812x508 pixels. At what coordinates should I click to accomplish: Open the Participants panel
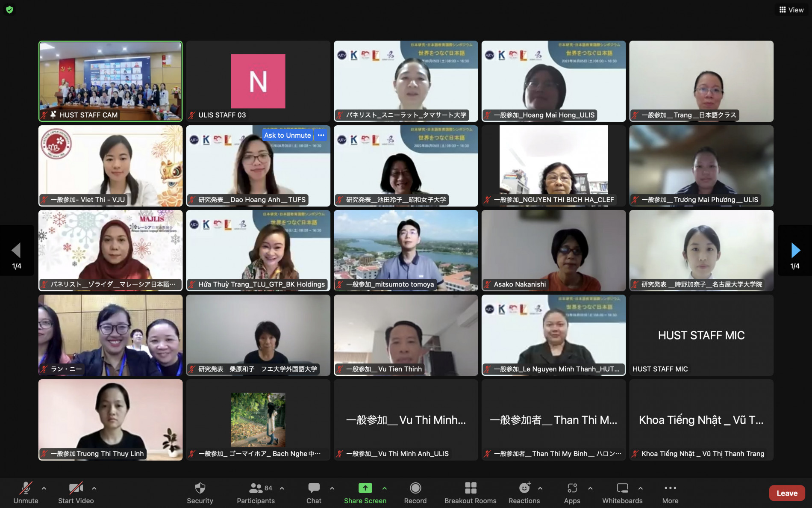[256, 493]
